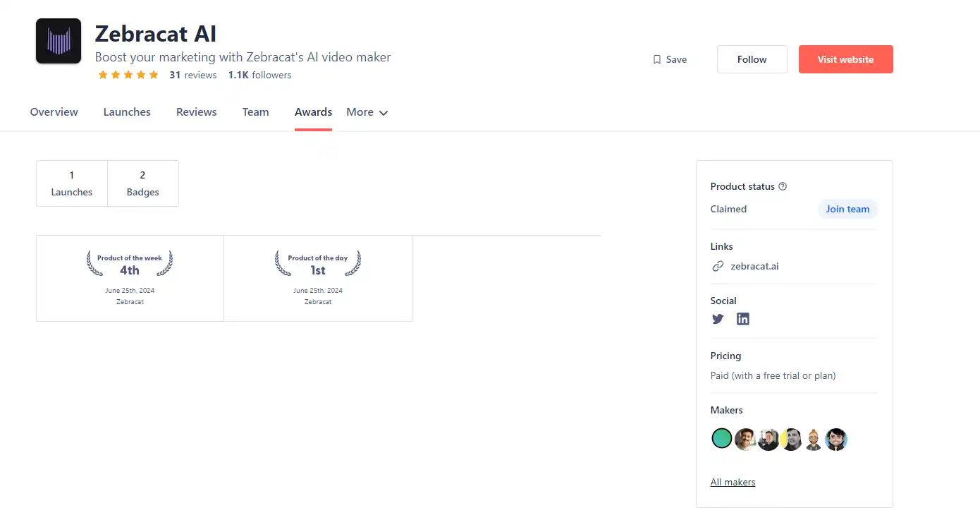Screen dimensions: 980x520
Task: Click the Save label text
Action: pos(676,59)
